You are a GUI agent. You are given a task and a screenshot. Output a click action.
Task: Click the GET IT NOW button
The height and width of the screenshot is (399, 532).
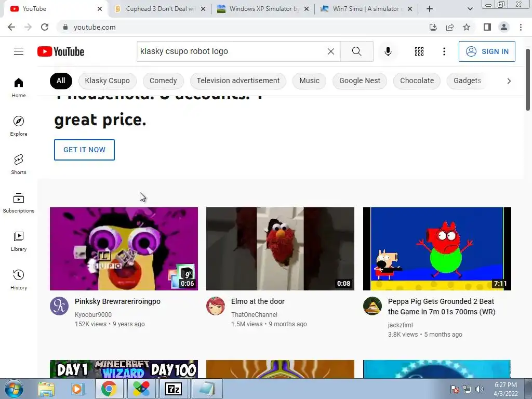click(85, 150)
